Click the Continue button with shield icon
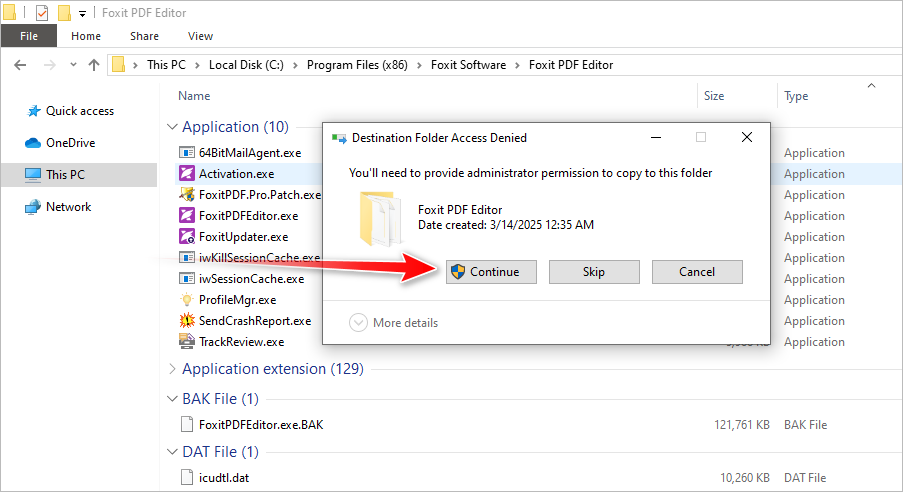Image resolution: width=903 pixels, height=492 pixels. [491, 272]
